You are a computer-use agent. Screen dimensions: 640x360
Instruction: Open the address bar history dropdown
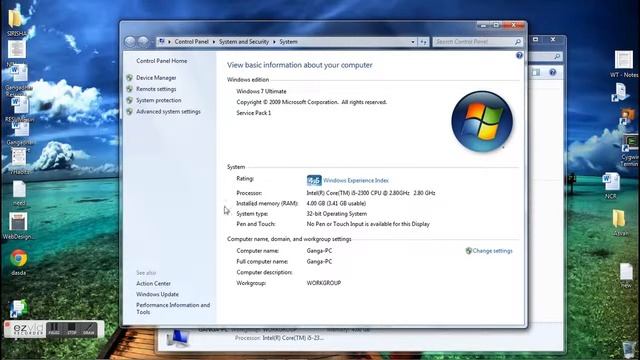coord(413,42)
